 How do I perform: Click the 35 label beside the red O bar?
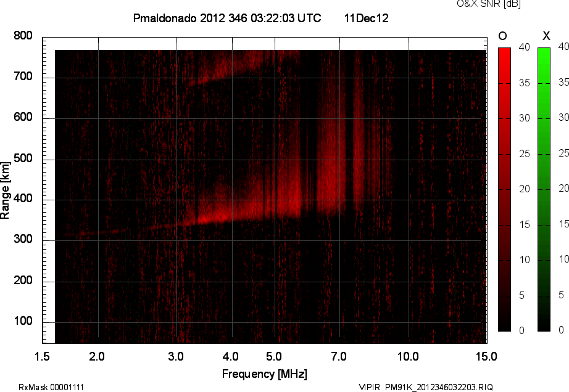[x=525, y=83]
